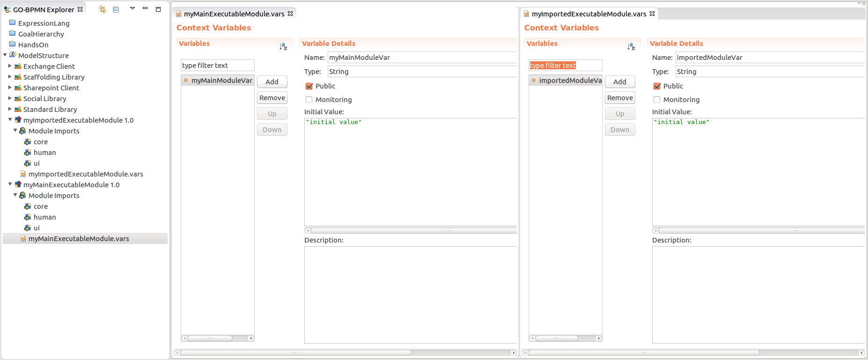Image resolution: width=868 pixels, height=360 pixels.
Task: Click the Type field in main module details
Action: point(422,72)
